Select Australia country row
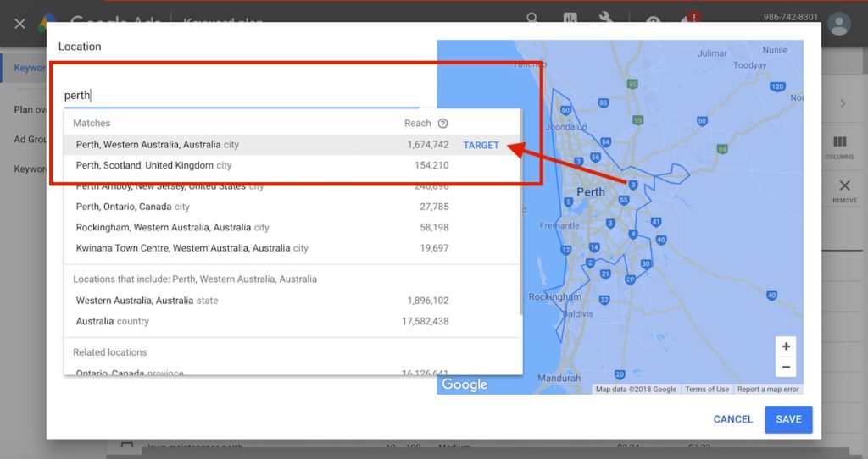 [x=292, y=321]
